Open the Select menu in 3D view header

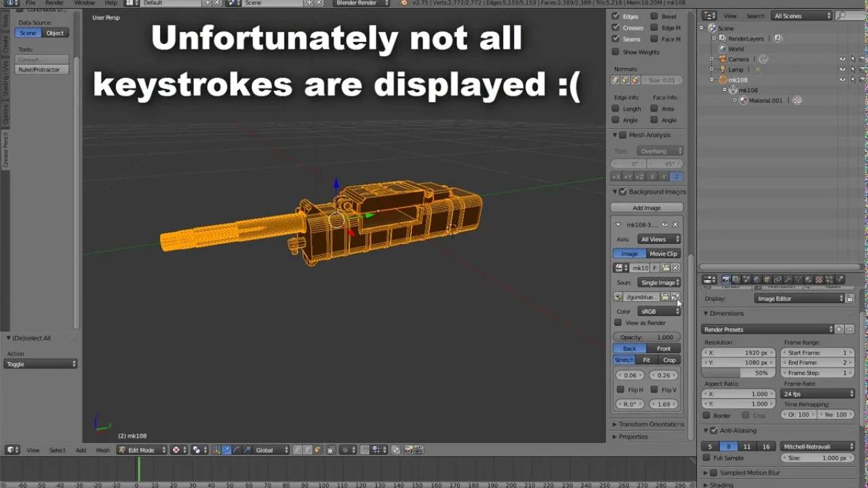point(58,450)
